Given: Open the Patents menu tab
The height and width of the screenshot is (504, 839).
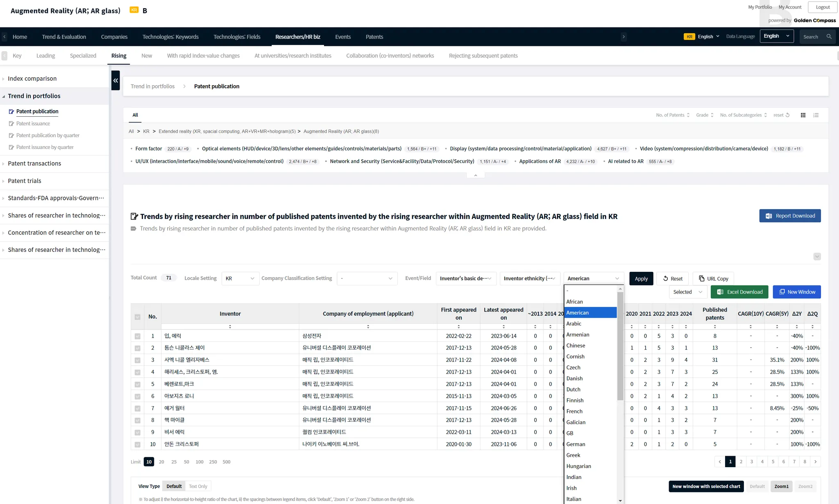Looking at the screenshot, I should coord(374,37).
